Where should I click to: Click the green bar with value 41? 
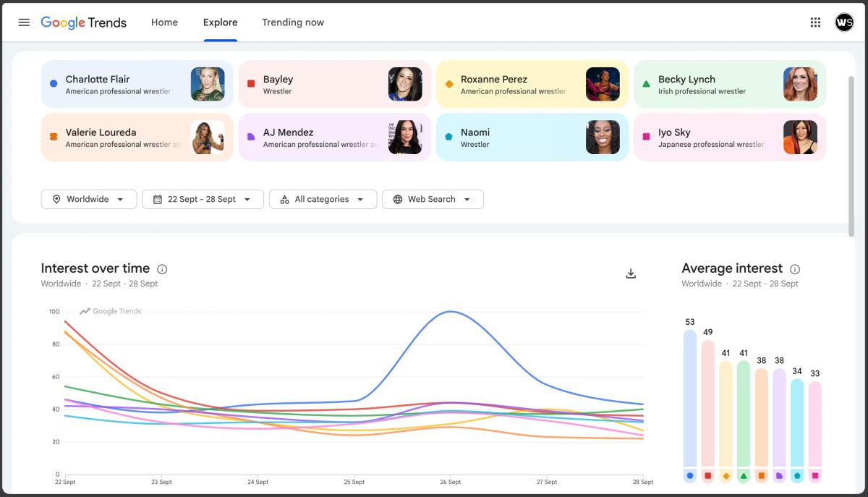click(743, 414)
